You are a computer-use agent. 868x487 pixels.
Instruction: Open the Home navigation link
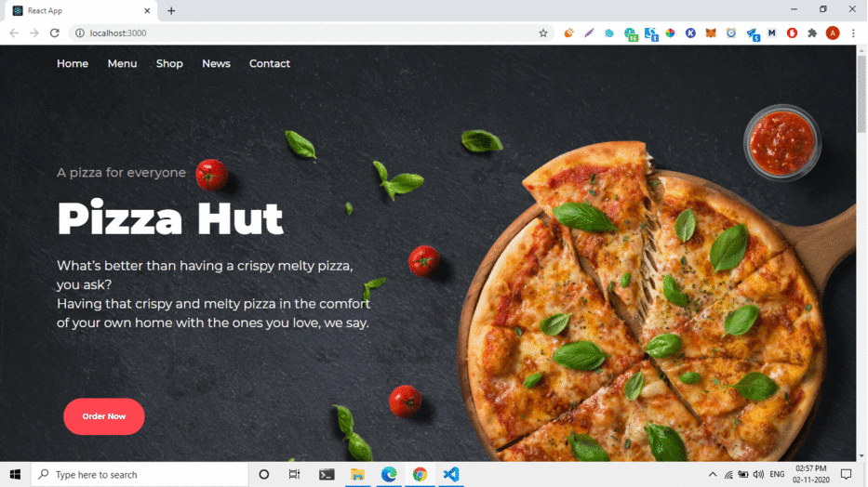(x=73, y=63)
